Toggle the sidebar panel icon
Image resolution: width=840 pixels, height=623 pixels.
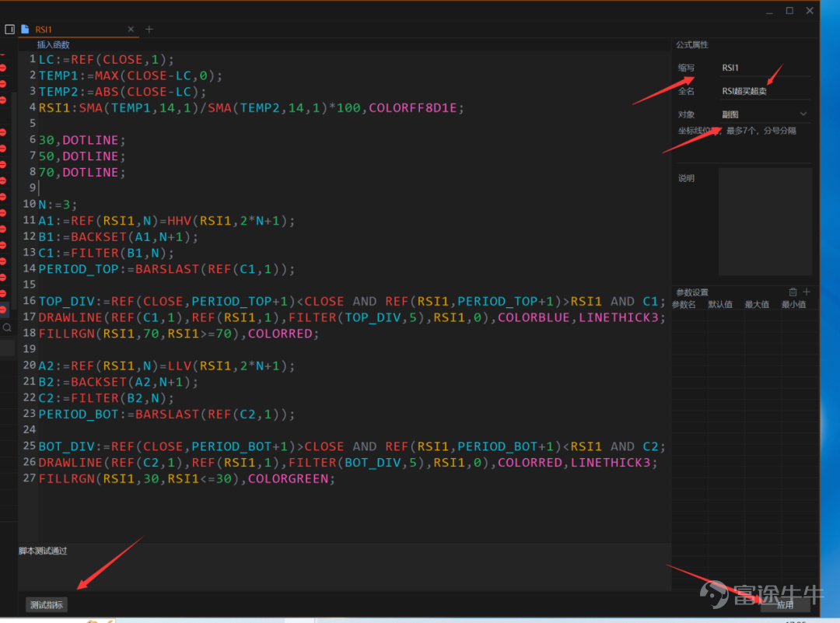[x=9, y=30]
